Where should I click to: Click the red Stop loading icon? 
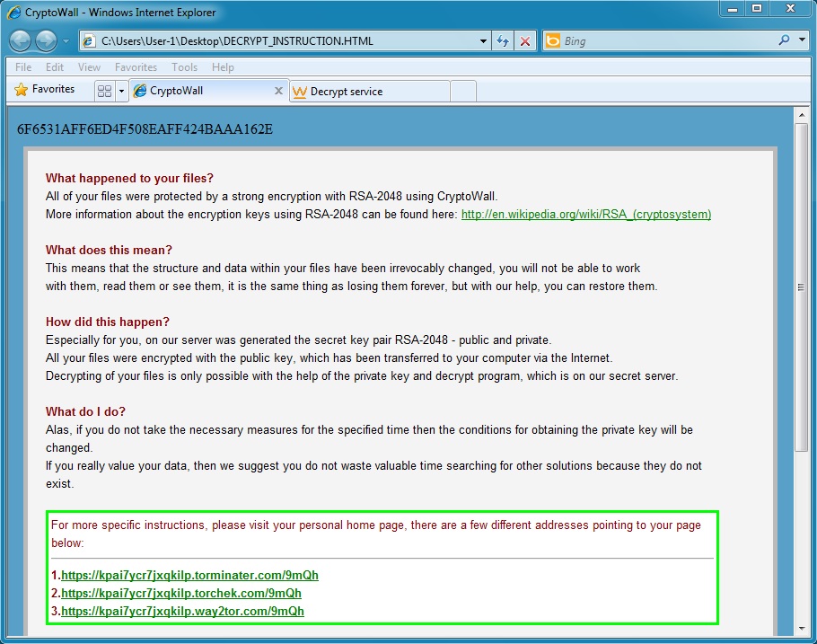[x=525, y=41]
